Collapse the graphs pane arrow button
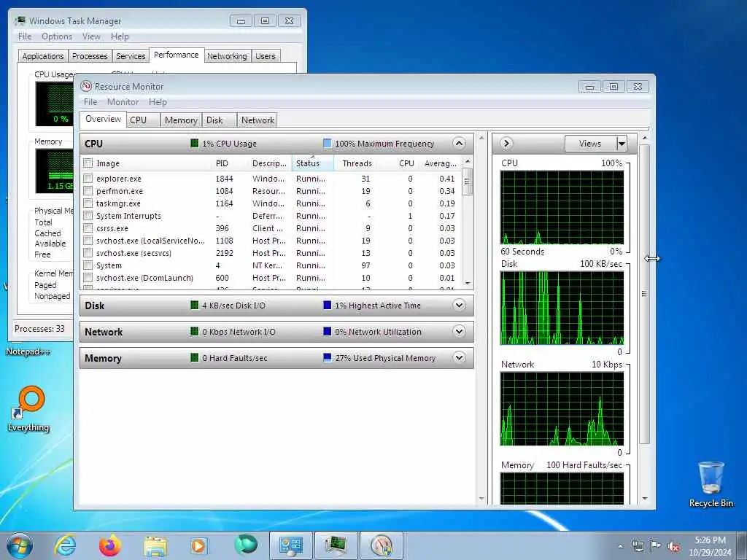The width and height of the screenshot is (747, 560). (506, 144)
